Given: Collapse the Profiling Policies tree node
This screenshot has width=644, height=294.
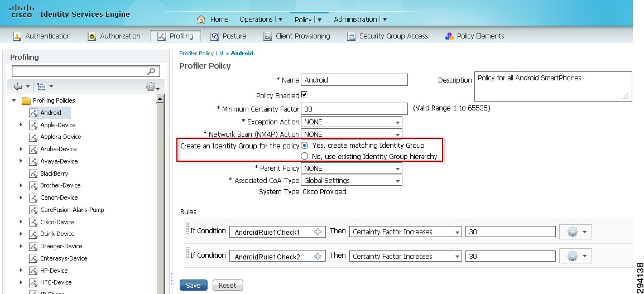Looking at the screenshot, I should 14,100.
